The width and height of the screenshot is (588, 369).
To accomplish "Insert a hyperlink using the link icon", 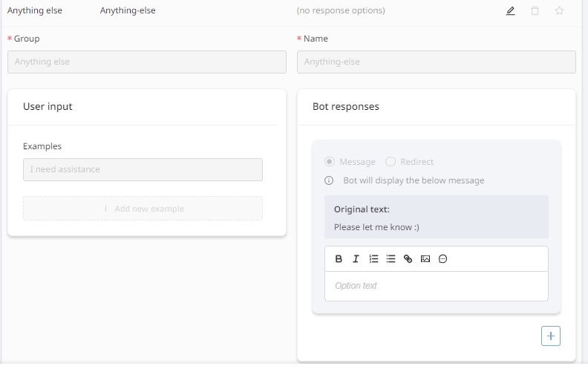I will (408, 259).
